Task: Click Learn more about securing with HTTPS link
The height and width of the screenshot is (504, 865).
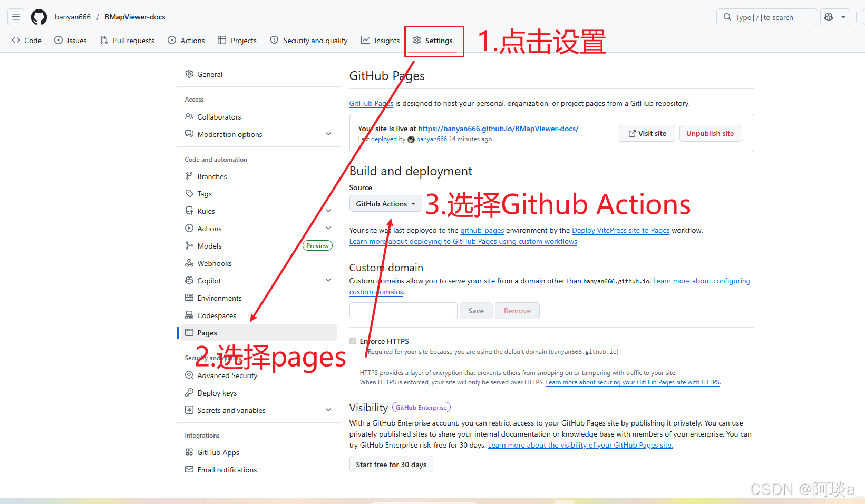Action: click(x=633, y=382)
